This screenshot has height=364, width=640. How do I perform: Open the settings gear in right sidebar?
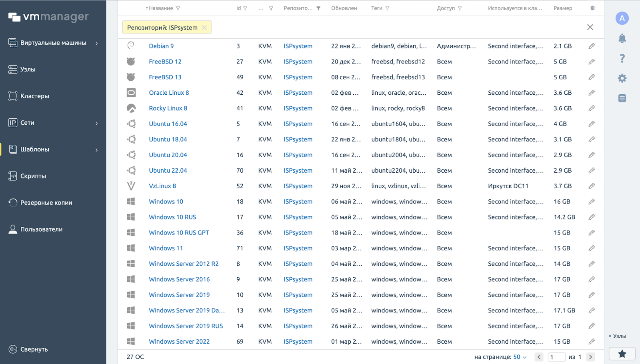[622, 78]
